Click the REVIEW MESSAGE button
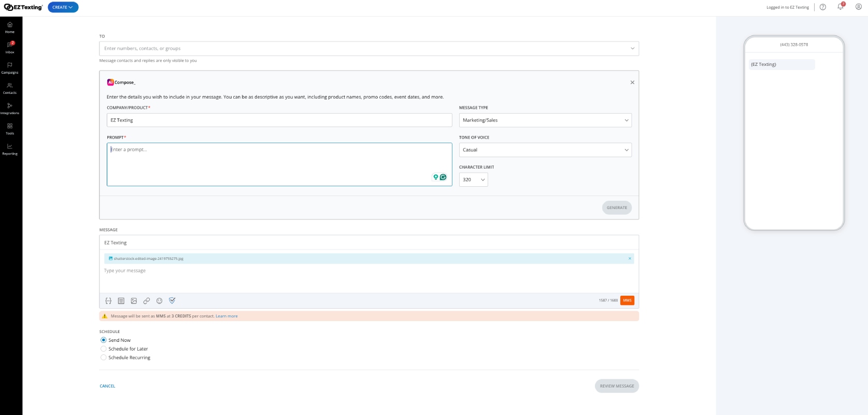 click(x=617, y=386)
